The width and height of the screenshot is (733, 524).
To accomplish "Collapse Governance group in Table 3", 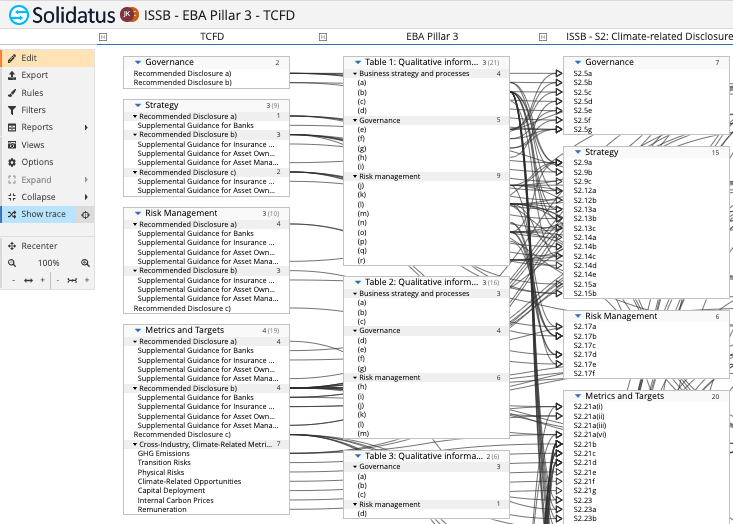I will coord(355,467).
